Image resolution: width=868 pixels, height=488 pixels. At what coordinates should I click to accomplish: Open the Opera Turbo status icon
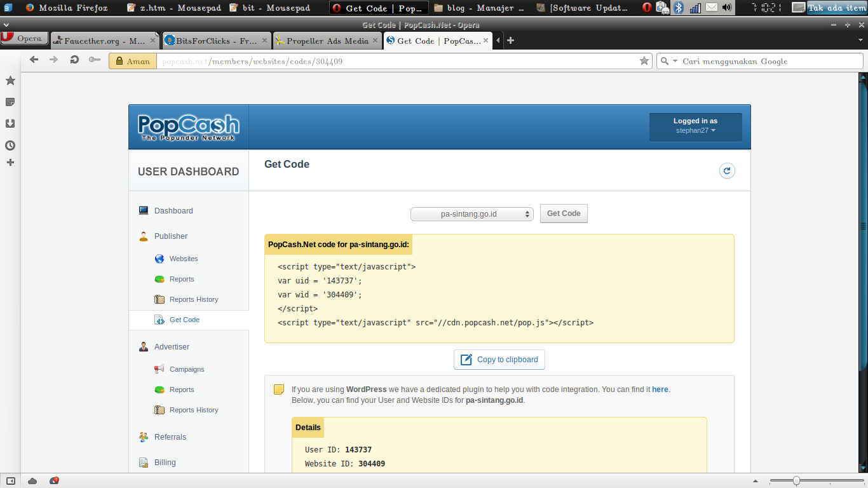(54, 481)
